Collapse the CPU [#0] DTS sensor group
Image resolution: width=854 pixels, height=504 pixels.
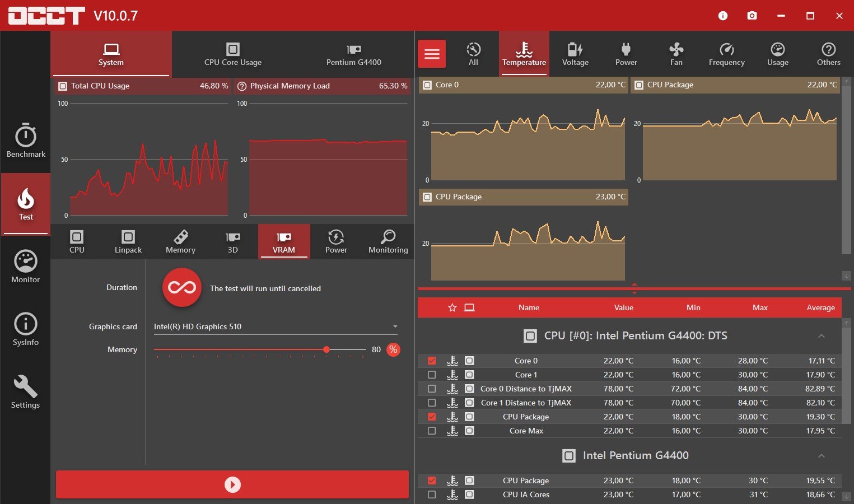click(822, 336)
